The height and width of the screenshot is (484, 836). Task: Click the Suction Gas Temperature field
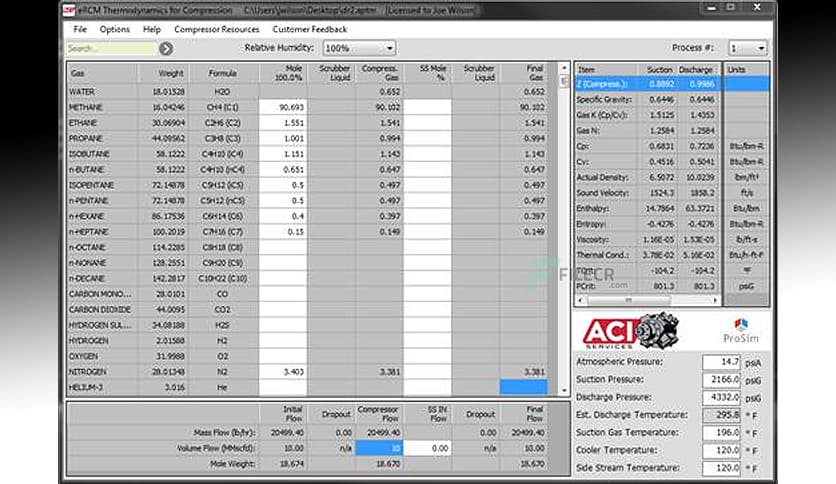point(721,433)
